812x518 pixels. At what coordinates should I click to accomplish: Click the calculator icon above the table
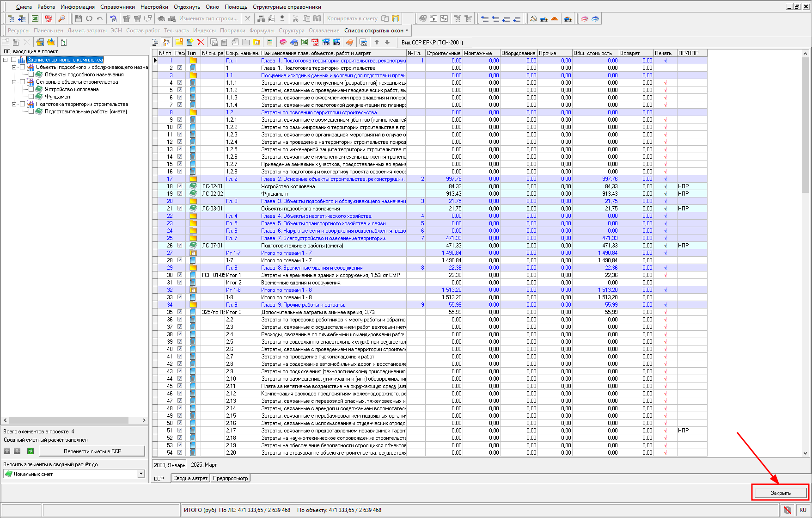pyautogui.click(x=270, y=42)
